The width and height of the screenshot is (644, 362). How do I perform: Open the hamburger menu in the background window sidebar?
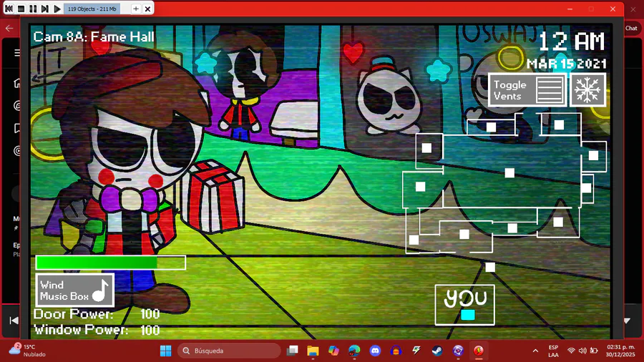point(17,52)
